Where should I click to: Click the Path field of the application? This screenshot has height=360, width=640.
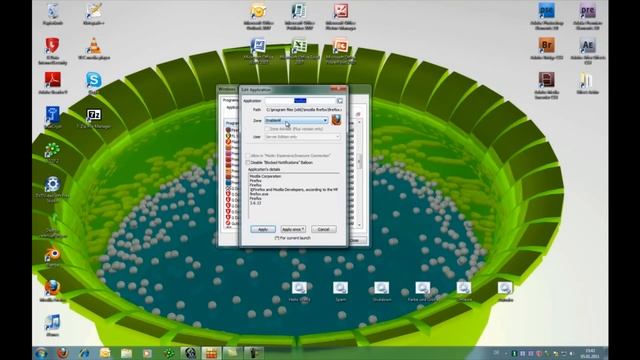click(x=303, y=110)
